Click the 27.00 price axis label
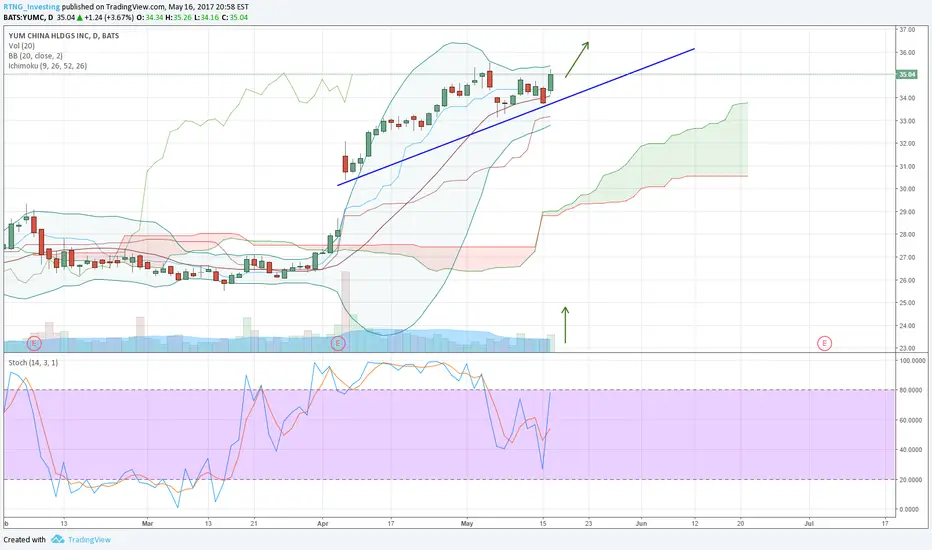 907,257
